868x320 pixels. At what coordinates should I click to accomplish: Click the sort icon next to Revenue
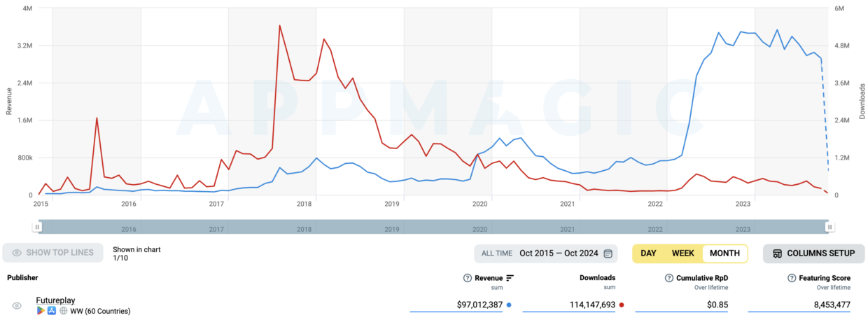click(510, 278)
